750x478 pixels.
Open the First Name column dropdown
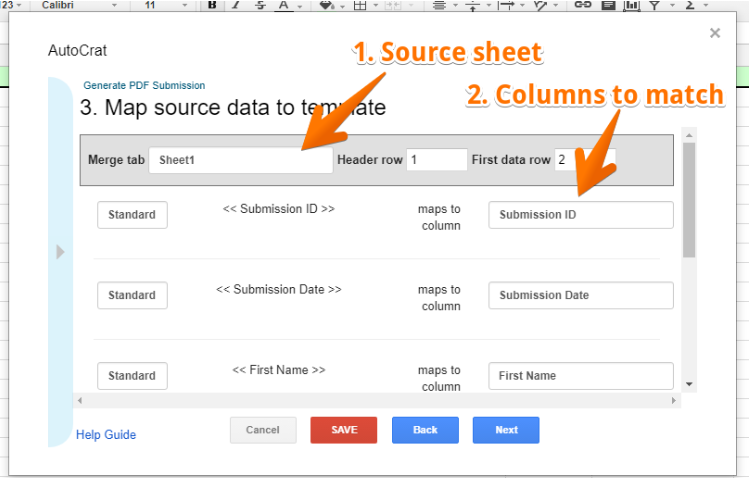[x=581, y=376]
